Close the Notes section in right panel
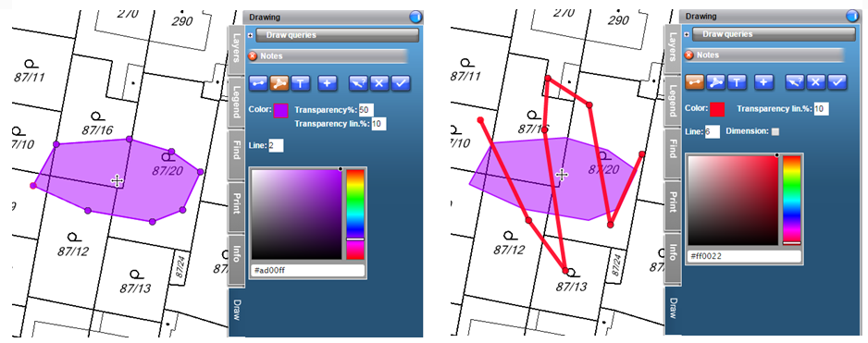 [689, 55]
